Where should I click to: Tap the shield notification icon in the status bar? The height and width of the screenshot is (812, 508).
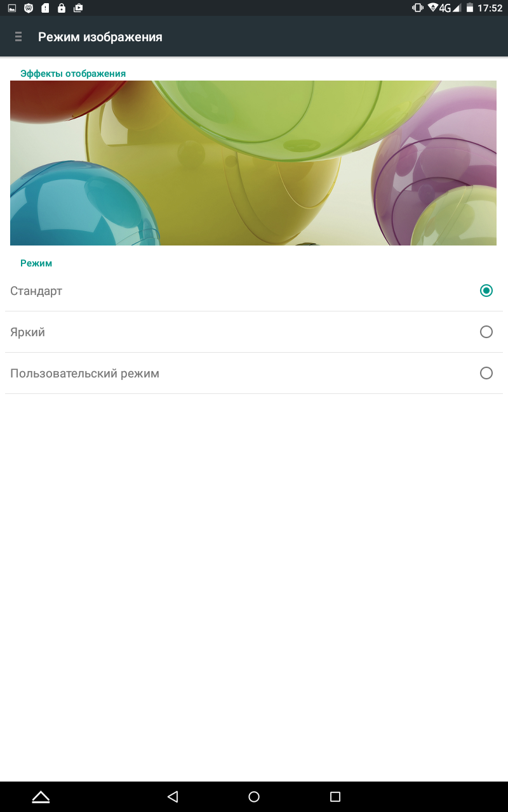(29, 8)
